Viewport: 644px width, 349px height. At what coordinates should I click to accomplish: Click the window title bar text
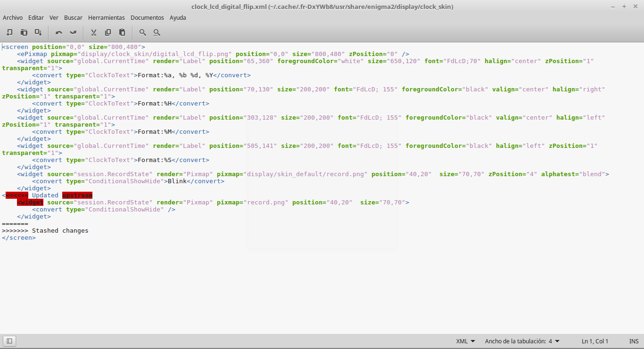coord(322,6)
